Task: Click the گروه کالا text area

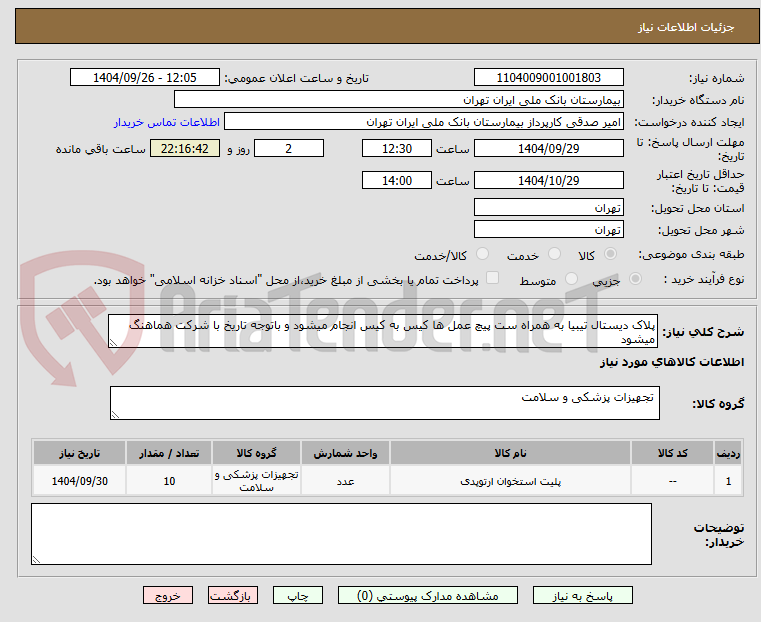Action: tap(385, 403)
